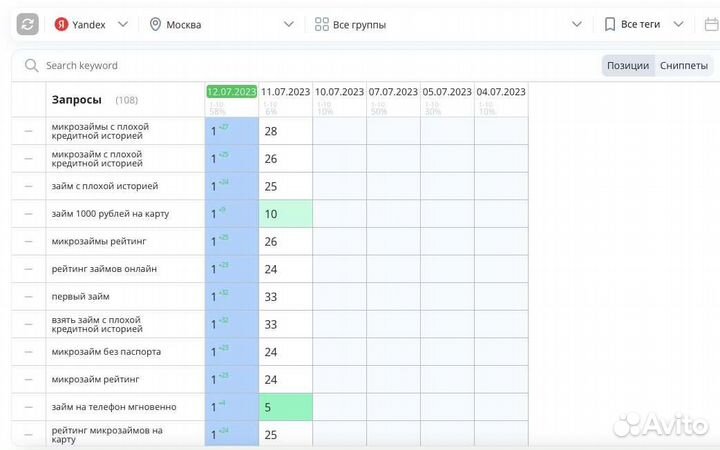Click 12.07 position for 'микрозаймы рейтинг'

pyautogui.click(x=232, y=241)
